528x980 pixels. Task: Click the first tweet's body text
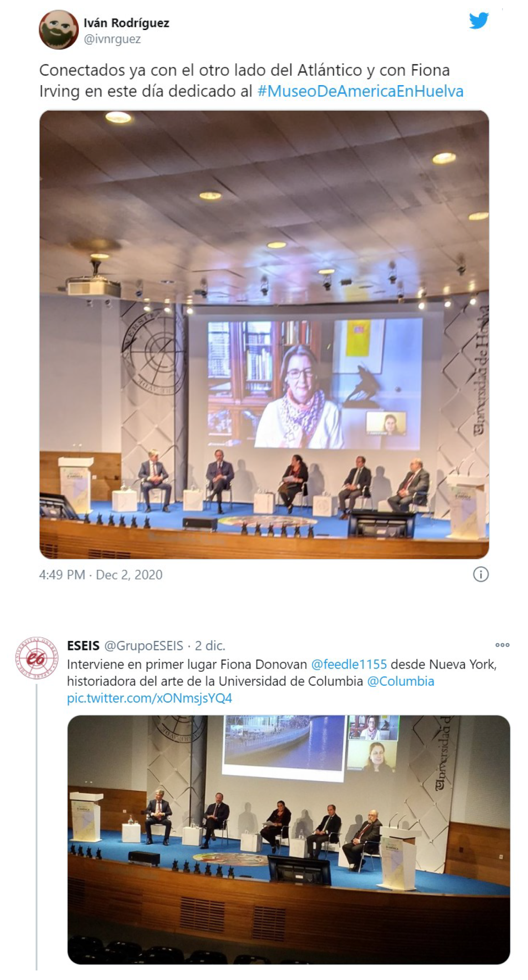(x=251, y=81)
